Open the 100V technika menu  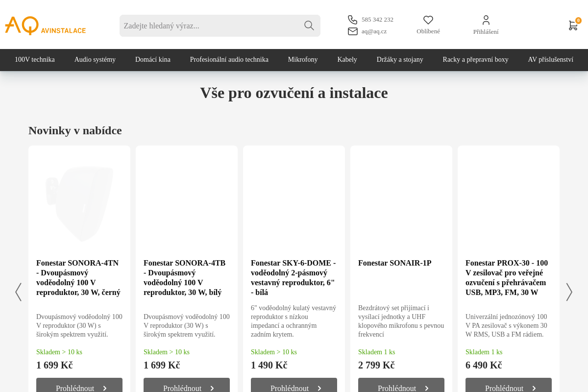coord(35,60)
